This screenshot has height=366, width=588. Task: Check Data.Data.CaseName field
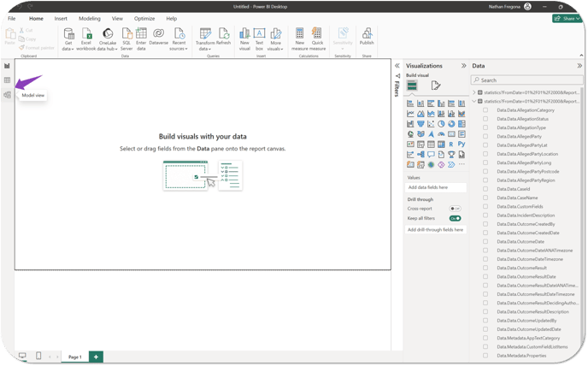(485, 198)
